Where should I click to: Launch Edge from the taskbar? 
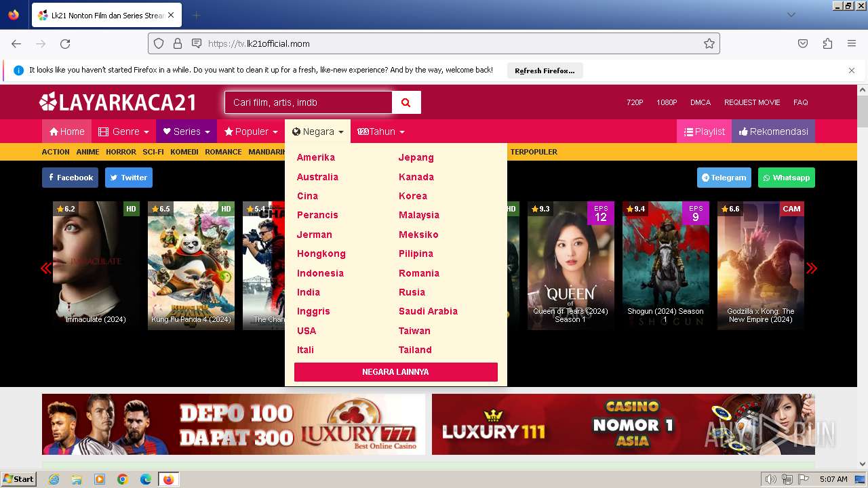[x=146, y=479]
